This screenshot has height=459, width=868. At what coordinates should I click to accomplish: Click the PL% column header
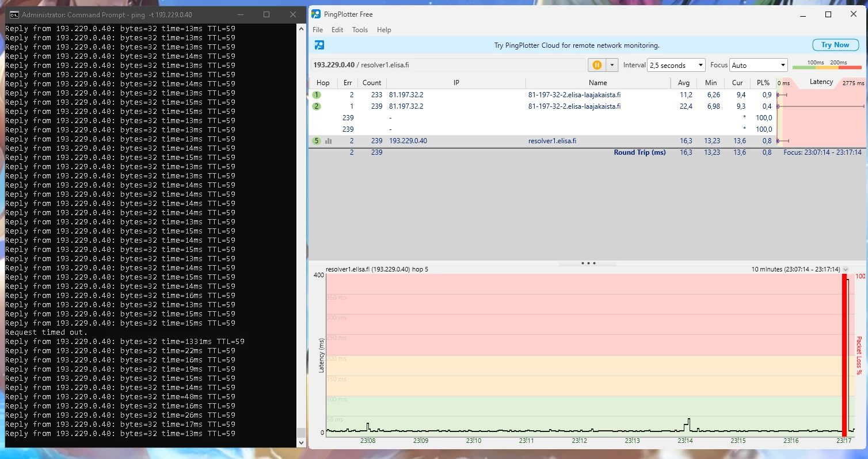[763, 83]
